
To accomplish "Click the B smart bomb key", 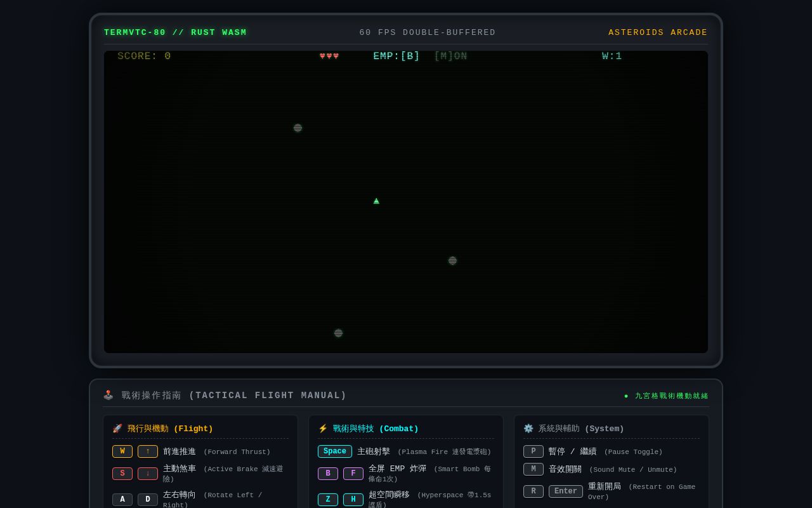I will [328, 474].
